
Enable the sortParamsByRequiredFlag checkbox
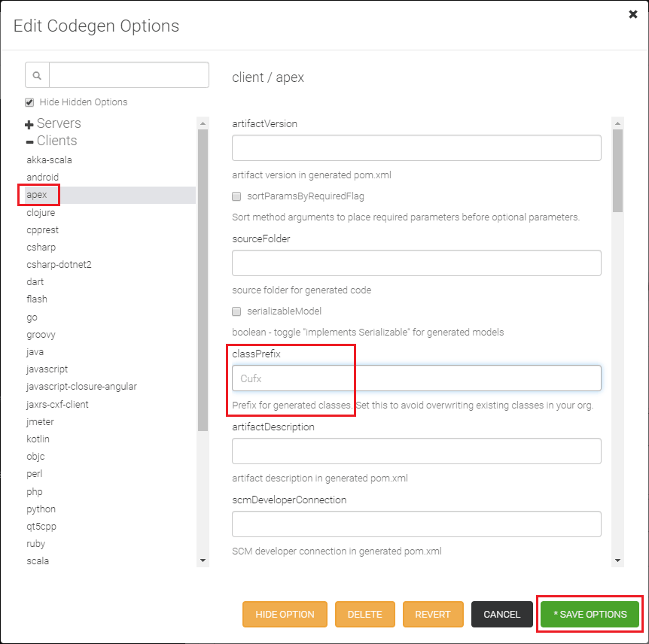[x=236, y=196]
